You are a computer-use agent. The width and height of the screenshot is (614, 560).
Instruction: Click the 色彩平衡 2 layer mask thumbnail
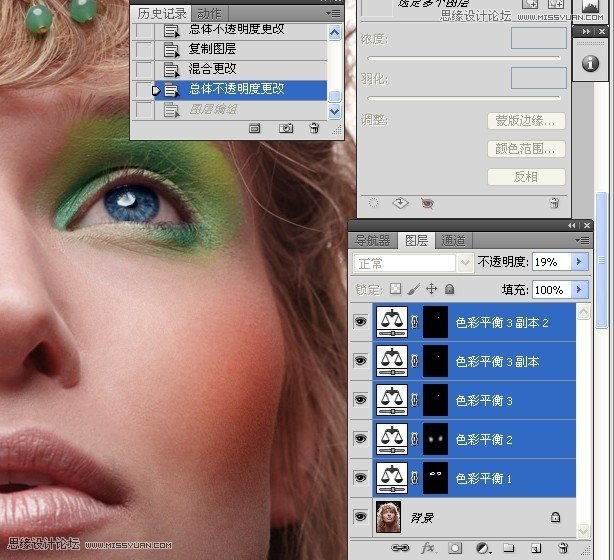pyautogui.click(x=435, y=439)
